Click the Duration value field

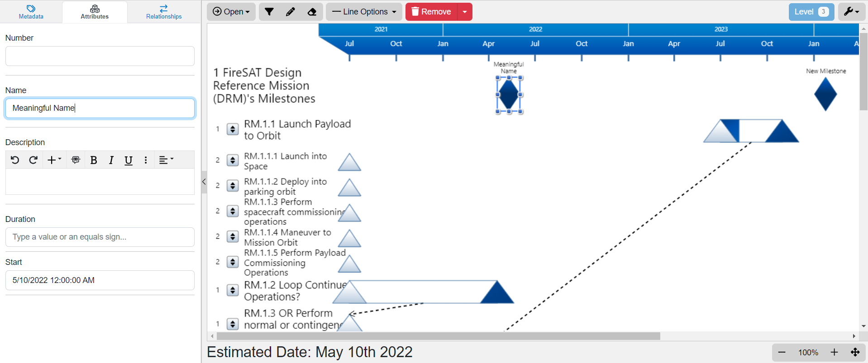coord(100,237)
